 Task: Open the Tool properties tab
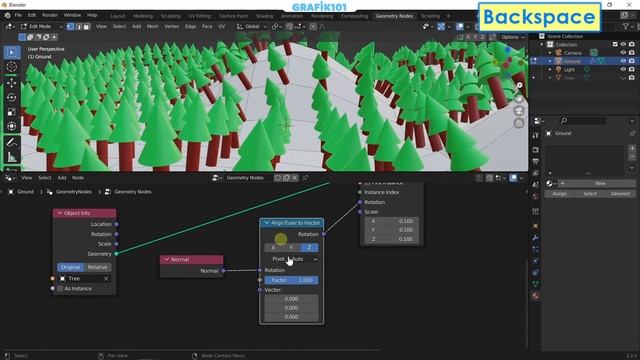click(536, 135)
